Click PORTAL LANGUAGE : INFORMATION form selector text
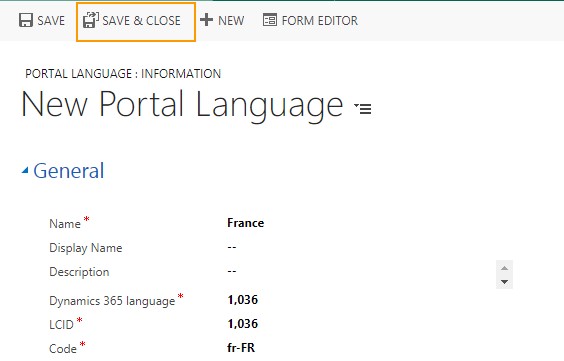 coord(123,74)
